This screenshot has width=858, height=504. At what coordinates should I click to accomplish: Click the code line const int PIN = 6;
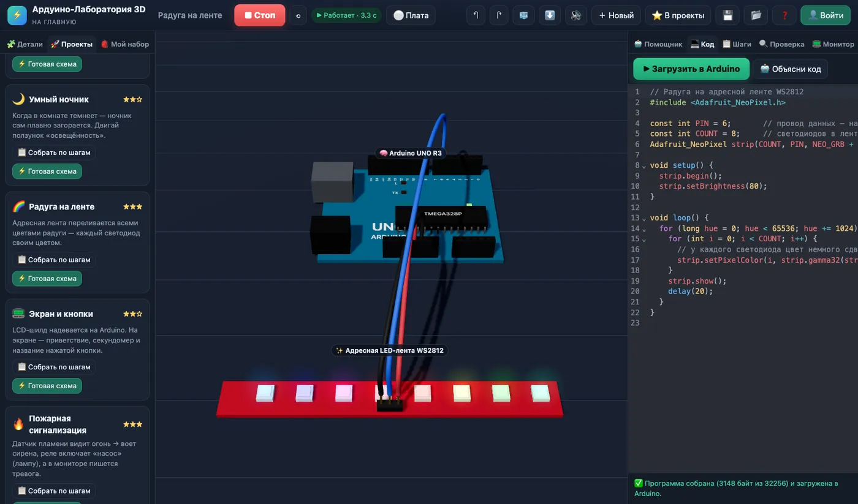691,124
